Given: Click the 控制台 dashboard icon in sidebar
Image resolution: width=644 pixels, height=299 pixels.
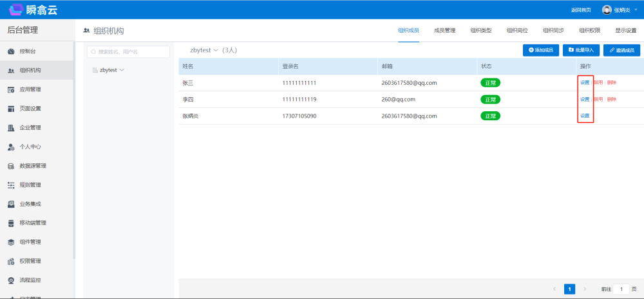Looking at the screenshot, I should pyautogui.click(x=11, y=51).
